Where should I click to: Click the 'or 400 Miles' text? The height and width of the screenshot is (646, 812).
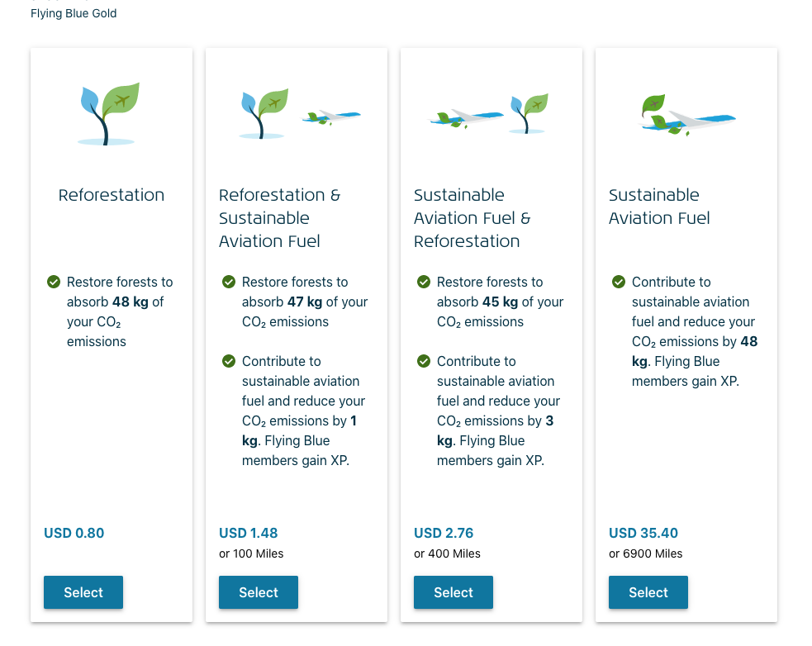coord(447,553)
